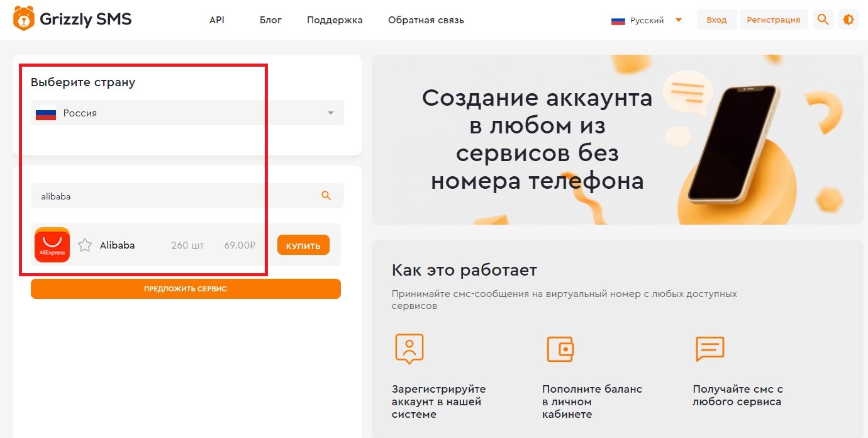The image size is (868, 438).
Task: Click the Alibaba service name
Action: 118,245
